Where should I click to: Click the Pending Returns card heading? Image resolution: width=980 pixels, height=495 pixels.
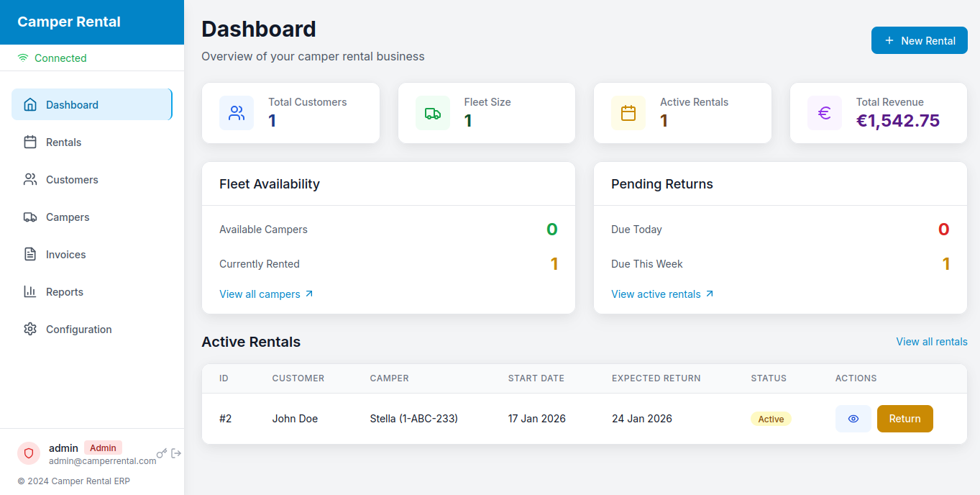[x=662, y=184]
